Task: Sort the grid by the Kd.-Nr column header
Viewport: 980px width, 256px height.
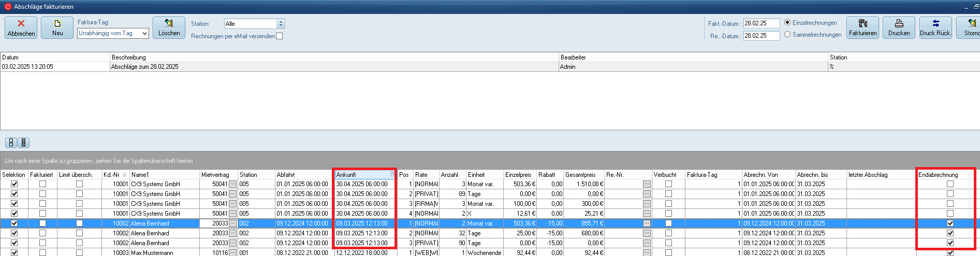Action: coord(114,175)
